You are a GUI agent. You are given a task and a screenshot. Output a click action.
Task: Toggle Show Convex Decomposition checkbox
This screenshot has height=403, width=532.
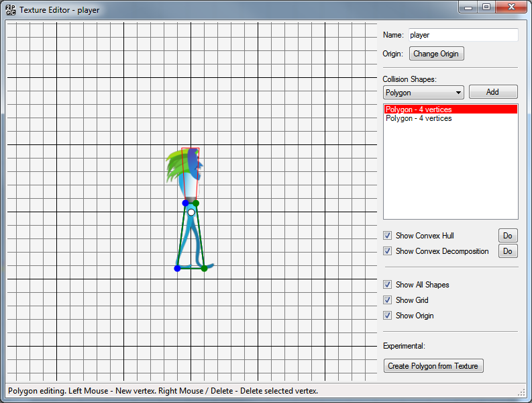point(388,251)
